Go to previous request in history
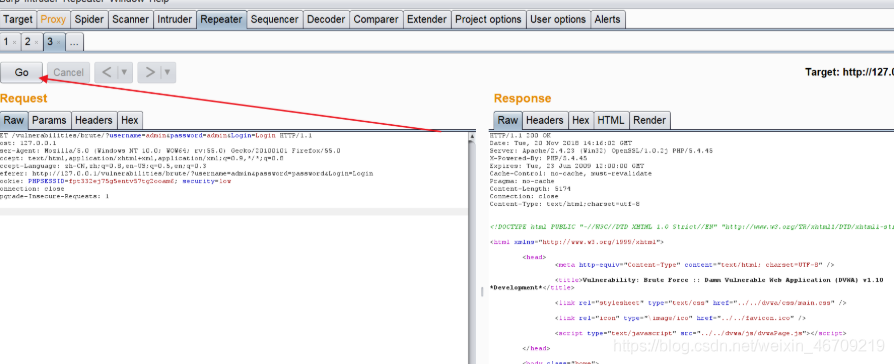This screenshot has width=894, height=364. pos(107,72)
